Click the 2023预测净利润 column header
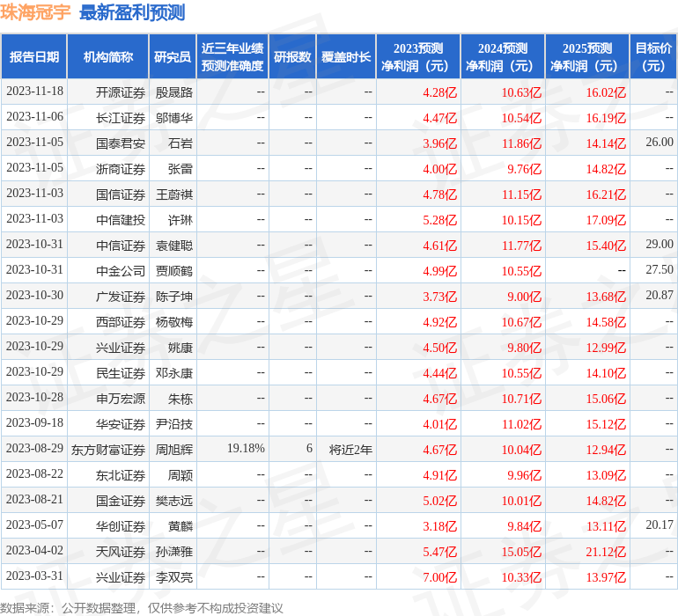 tap(418, 57)
